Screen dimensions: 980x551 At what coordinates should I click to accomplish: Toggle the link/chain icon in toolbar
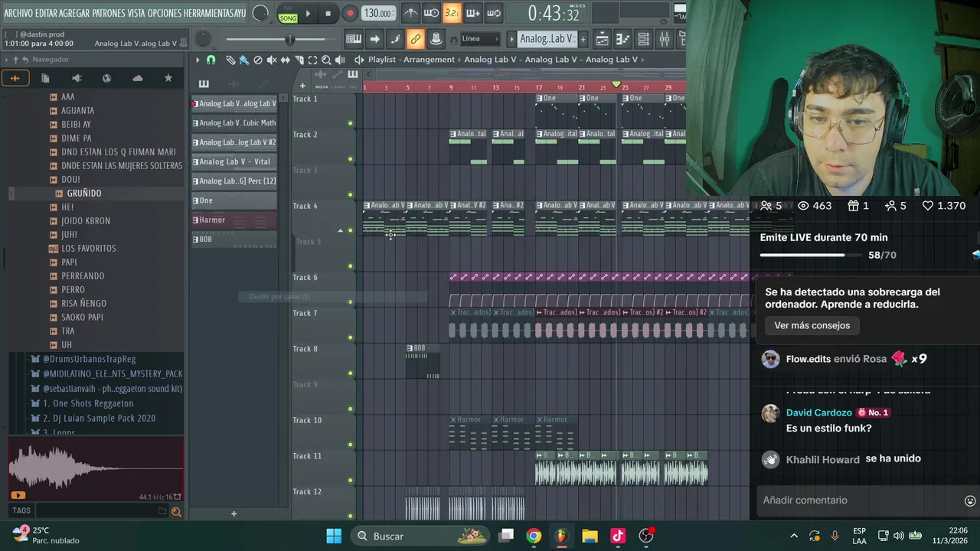coord(415,38)
